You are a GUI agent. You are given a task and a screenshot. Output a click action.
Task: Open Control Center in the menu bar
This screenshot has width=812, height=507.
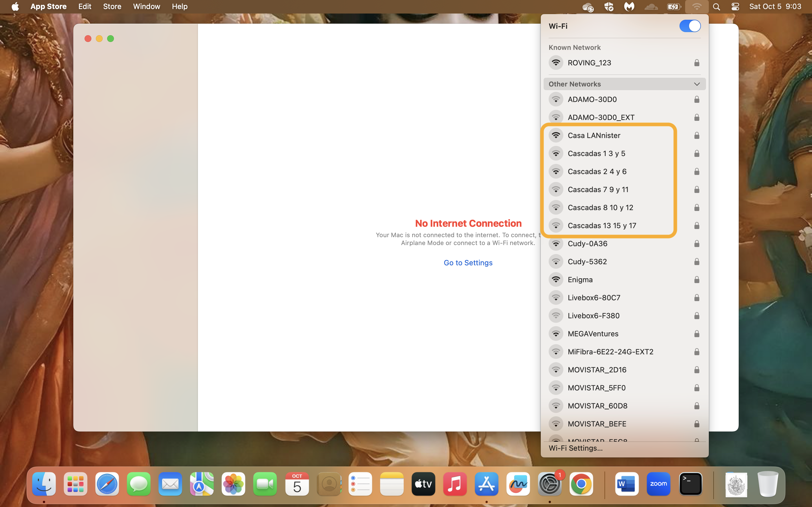coord(735,7)
